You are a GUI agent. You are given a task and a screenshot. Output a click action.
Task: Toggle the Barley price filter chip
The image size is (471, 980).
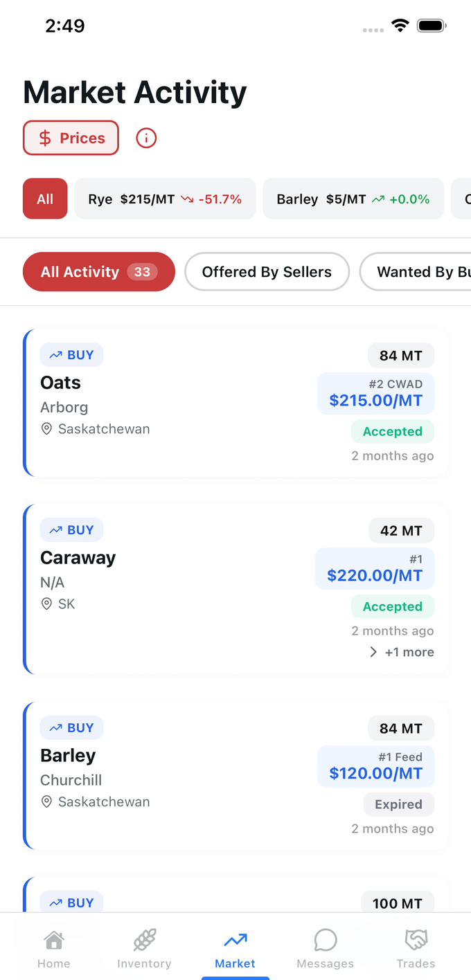353,199
